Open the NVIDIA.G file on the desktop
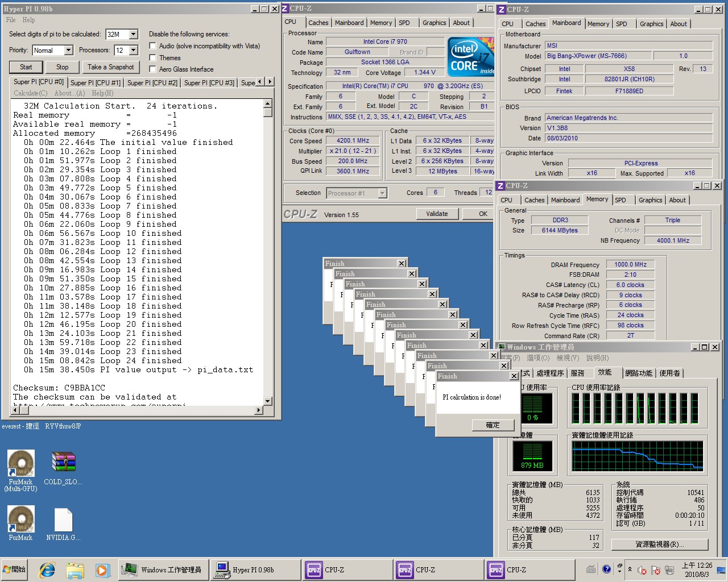This screenshot has width=728, height=582. (x=63, y=523)
